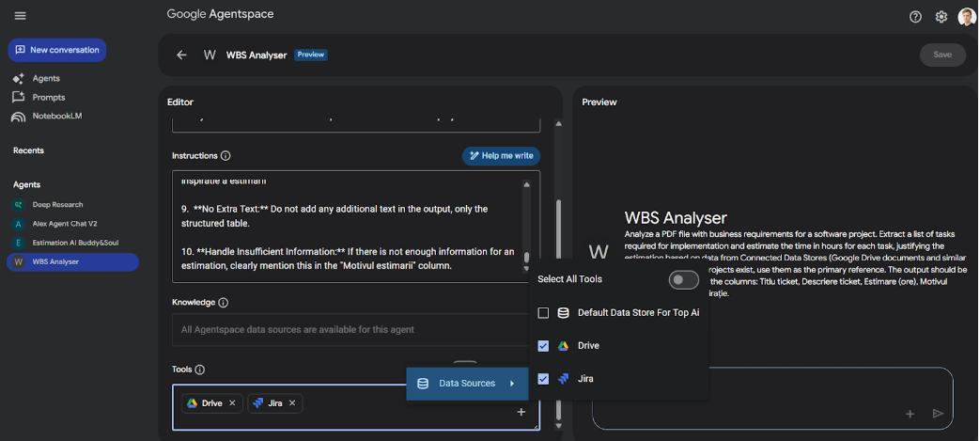Click the Editor panel title

[x=180, y=102]
